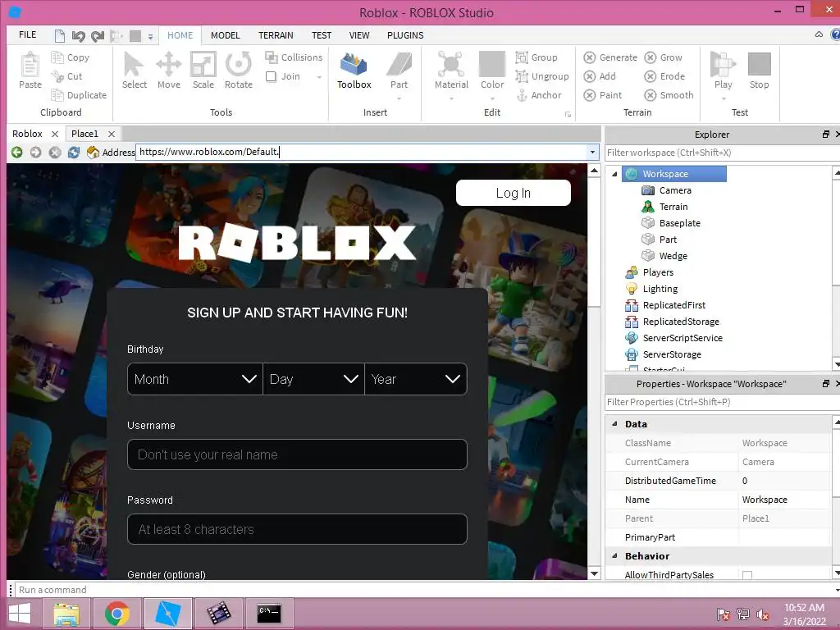Select Baseplate in Explorer
The image size is (840, 630).
coord(679,223)
